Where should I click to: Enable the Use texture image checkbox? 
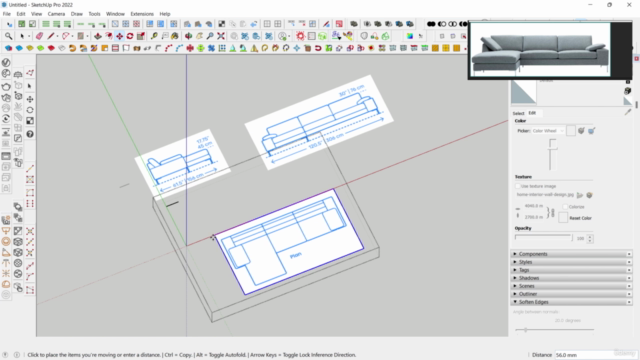518,186
